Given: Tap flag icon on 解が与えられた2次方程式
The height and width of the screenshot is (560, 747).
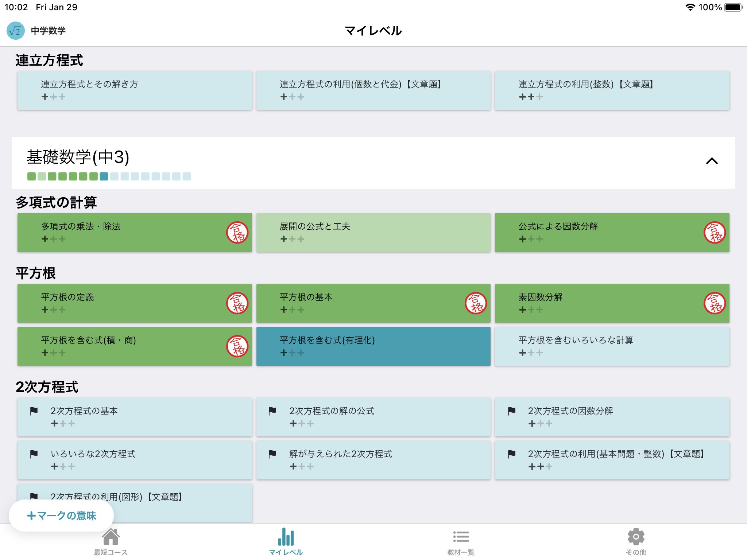Looking at the screenshot, I should (x=272, y=454).
